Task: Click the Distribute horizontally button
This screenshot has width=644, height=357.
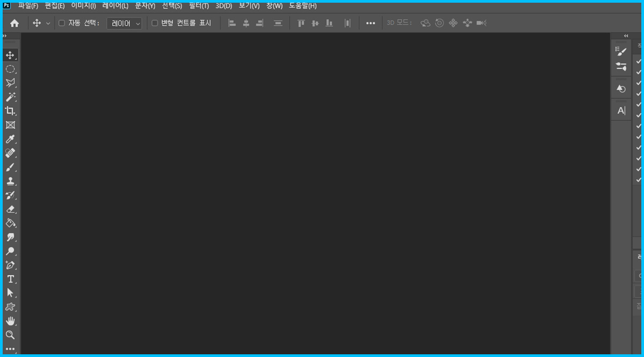Action: pyautogui.click(x=347, y=23)
